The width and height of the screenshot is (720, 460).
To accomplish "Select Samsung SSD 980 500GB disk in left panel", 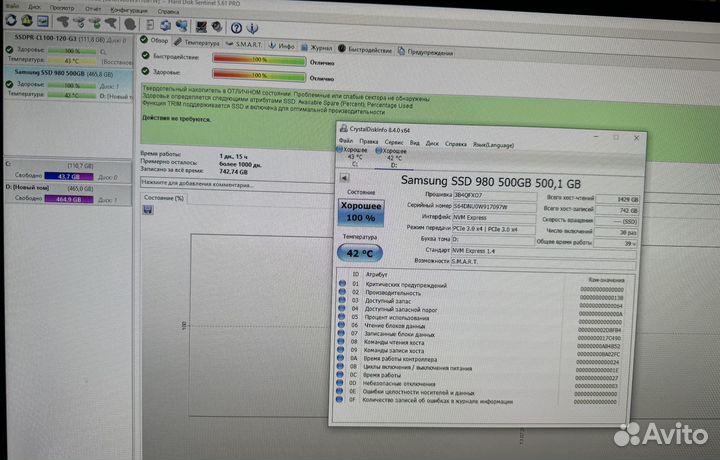I will coord(68,84).
